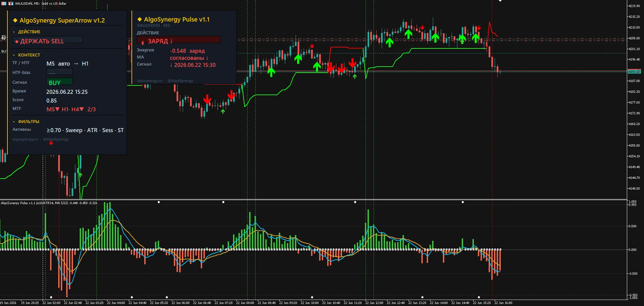This screenshot has width=644, height=306.
Task: Click the Pulse v1.1 diamond icon
Action: click(x=140, y=20)
